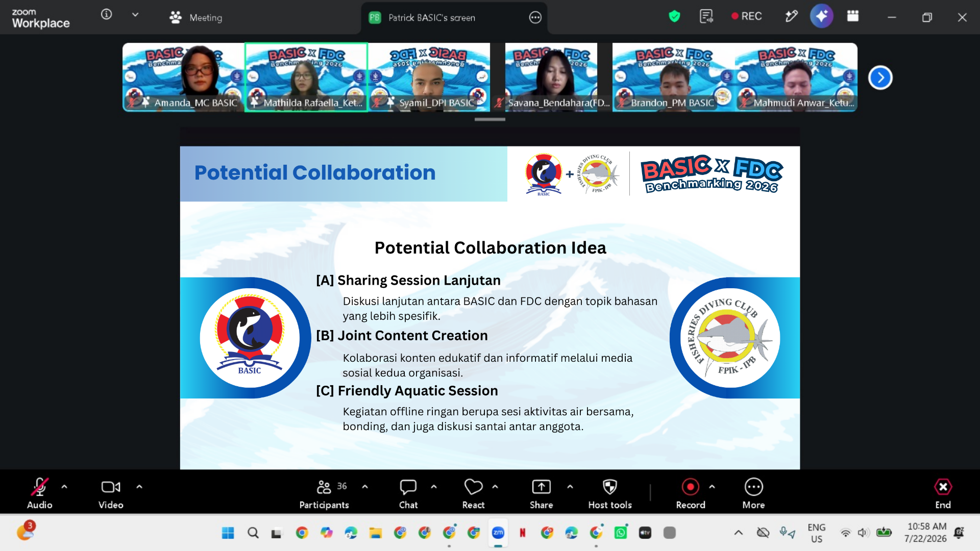Open Host tools shield menu
980x551 pixels.
pyautogui.click(x=610, y=493)
